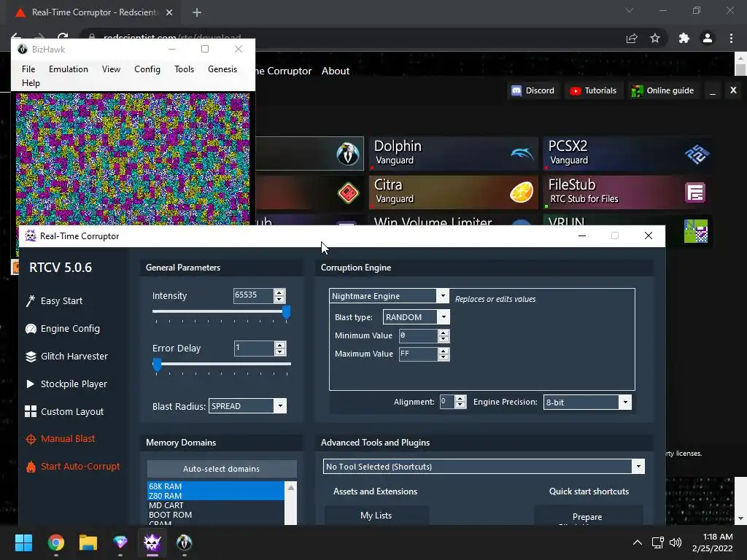Show hidden system tray icons

click(638, 542)
